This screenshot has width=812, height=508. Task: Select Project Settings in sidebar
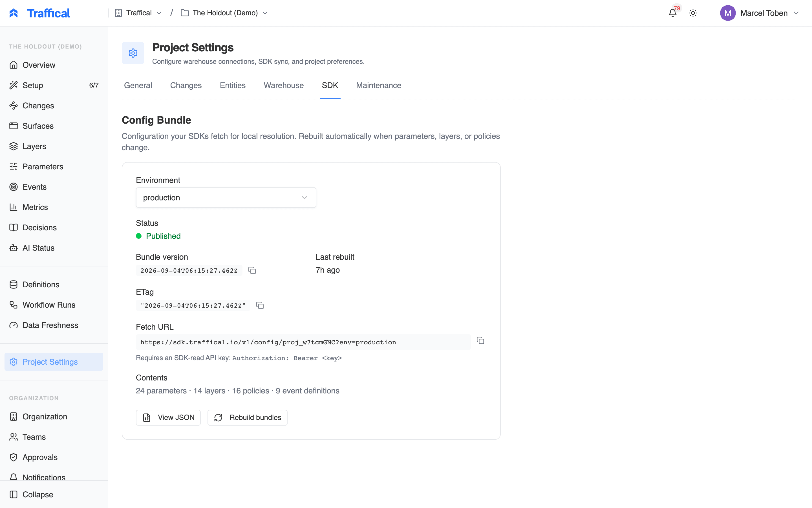(x=54, y=362)
